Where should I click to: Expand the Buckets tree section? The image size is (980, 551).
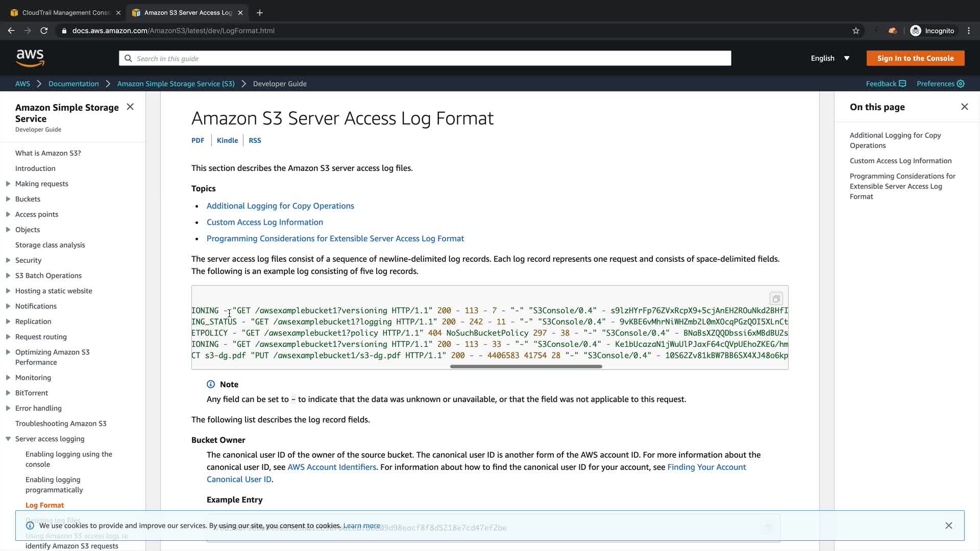pos(8,199)
